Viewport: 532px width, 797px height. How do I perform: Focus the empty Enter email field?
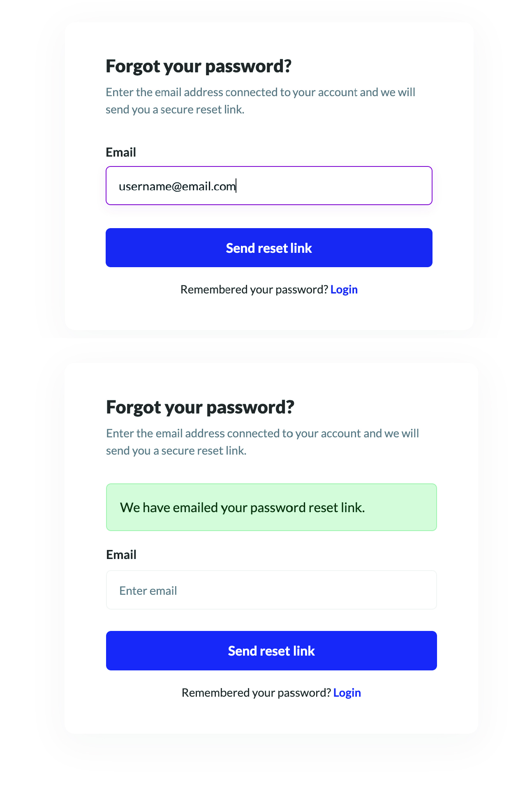click(271, 590)
